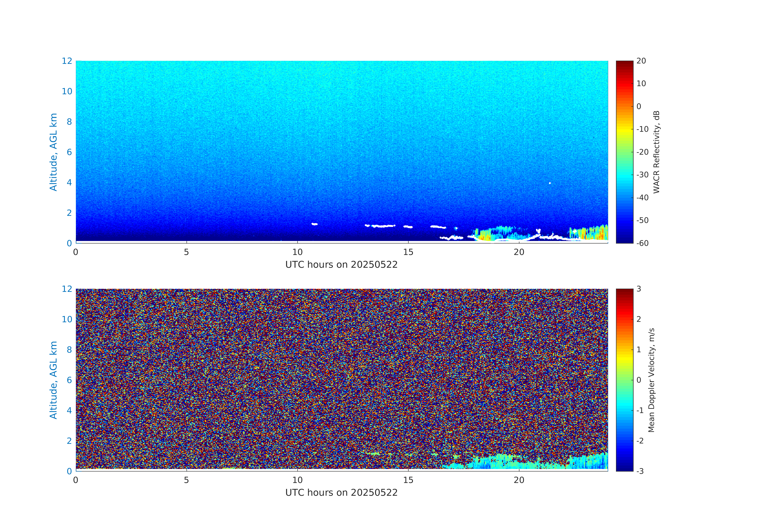This screenshot has height=532, width=775.
Task: Click the Mean Doppler Velocity colorbar label
Action: click(651, 380)
